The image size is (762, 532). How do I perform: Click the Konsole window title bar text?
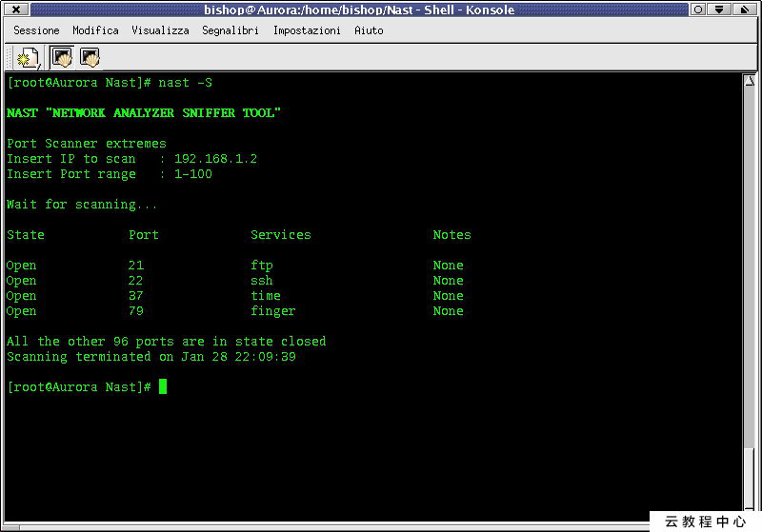pyautogui.click(x=359, y=10)
